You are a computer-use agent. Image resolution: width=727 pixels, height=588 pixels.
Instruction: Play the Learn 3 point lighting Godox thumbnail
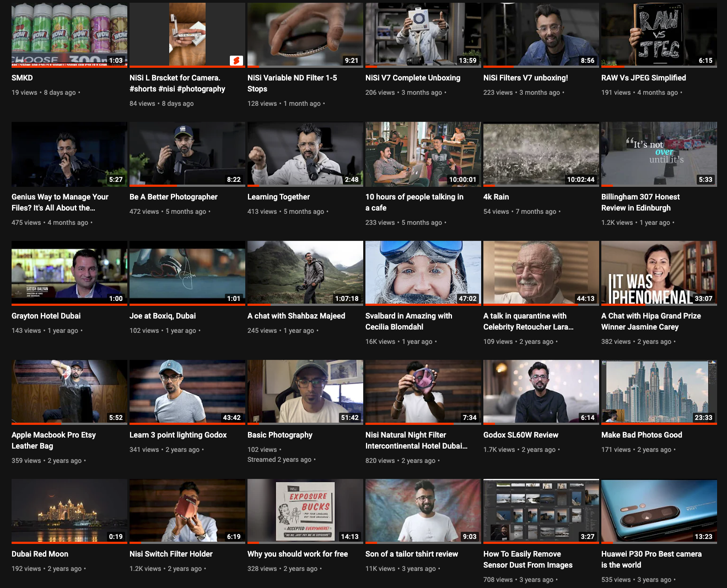187,392
